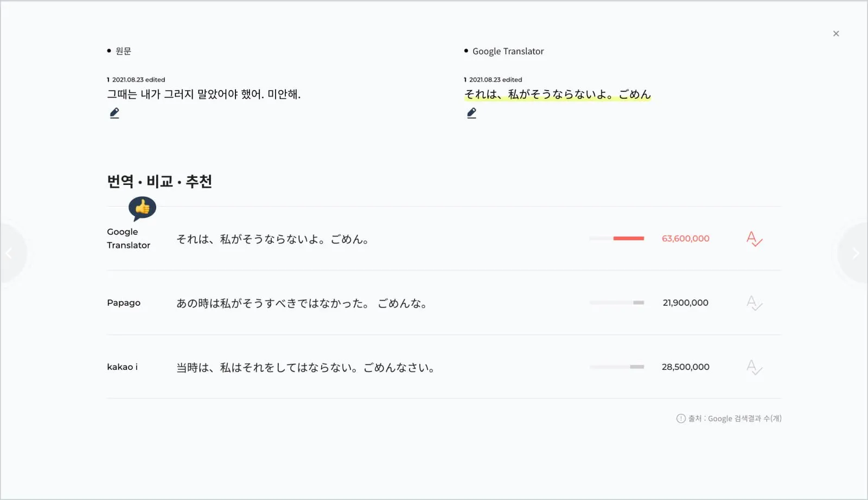This screenshot has width=868, height=500.
Task: Click the highlighted Japanese translation at the top
Action: [x=557, y=94]
